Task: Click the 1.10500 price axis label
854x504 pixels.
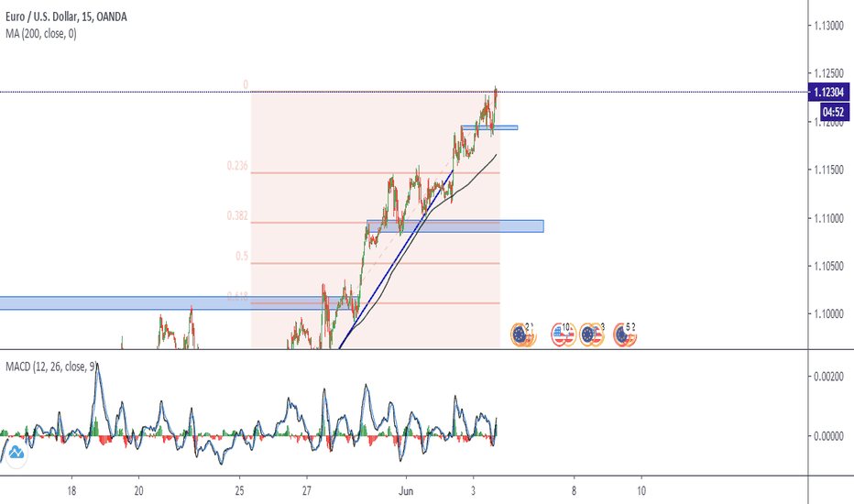Action: (x=829, y=266)
